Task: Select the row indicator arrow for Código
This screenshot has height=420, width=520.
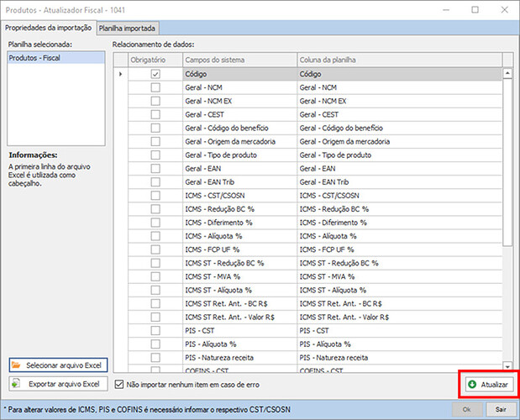Action: pos(120,74)
